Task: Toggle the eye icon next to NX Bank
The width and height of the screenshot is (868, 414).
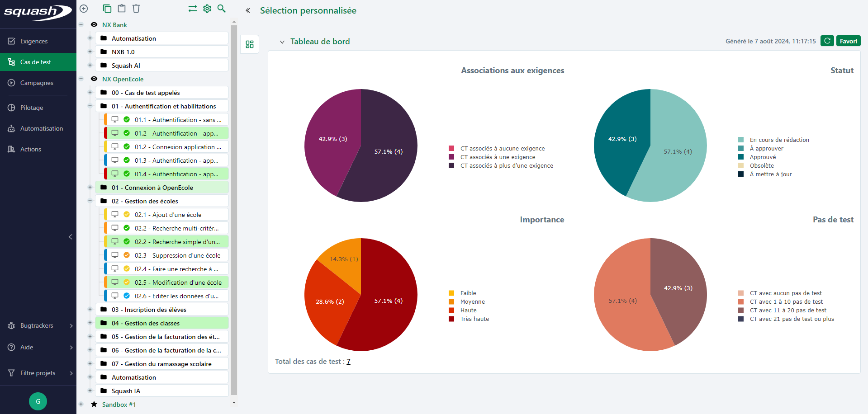Action: (x=94, y=25)
